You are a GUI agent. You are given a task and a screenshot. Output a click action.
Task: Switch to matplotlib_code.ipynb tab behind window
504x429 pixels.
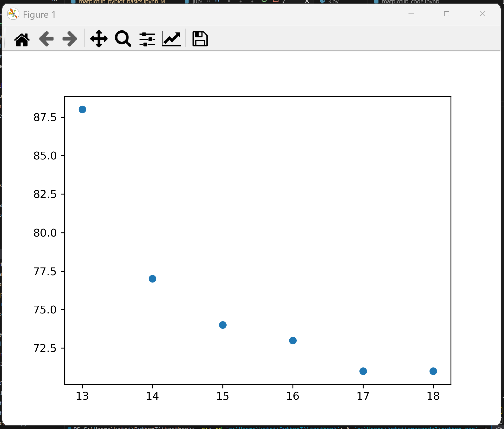coord(410,2)
